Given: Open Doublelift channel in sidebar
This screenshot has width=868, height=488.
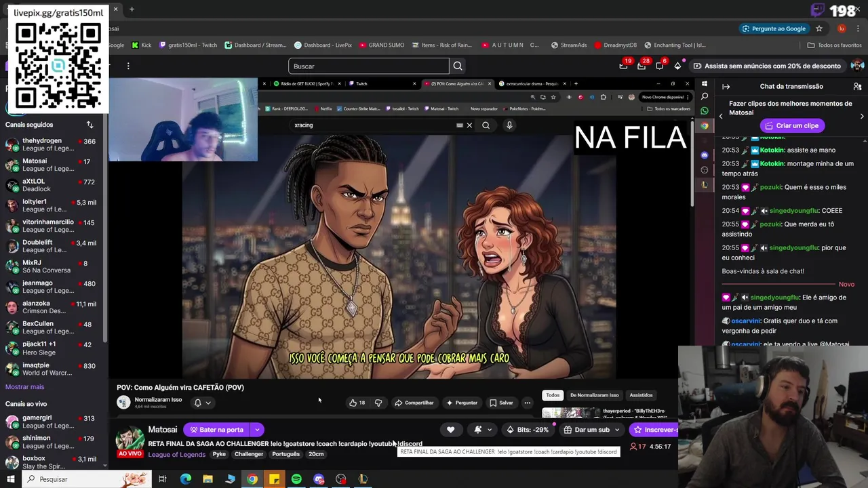Looking at the screenshot, I should pos(52,247).
